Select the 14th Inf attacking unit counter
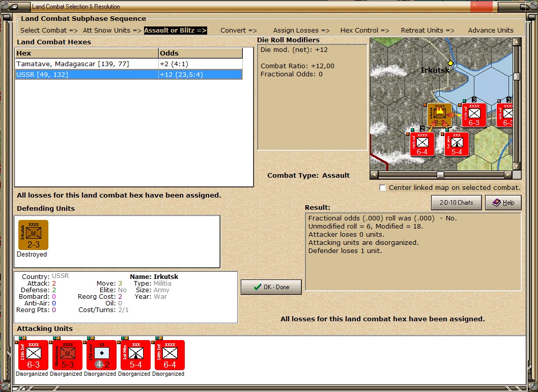 coord(169,355)
